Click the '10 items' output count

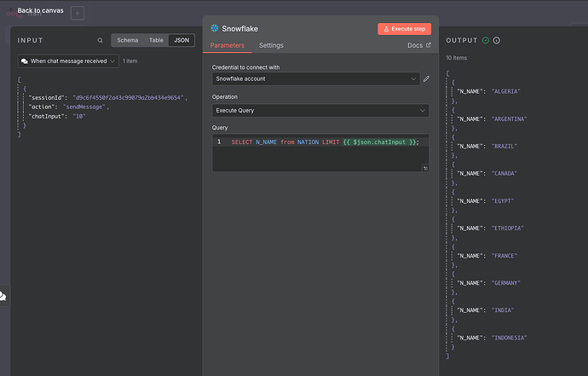(x=457, y=58)
